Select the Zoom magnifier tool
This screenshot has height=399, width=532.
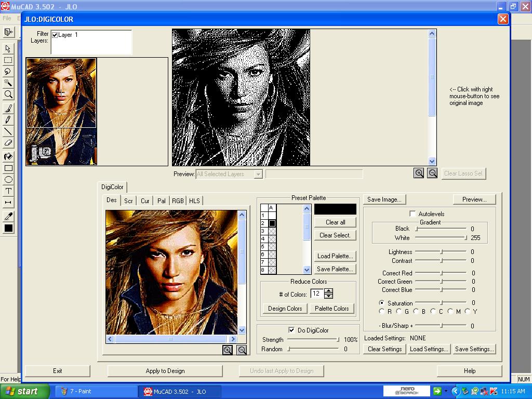point(7,94)
